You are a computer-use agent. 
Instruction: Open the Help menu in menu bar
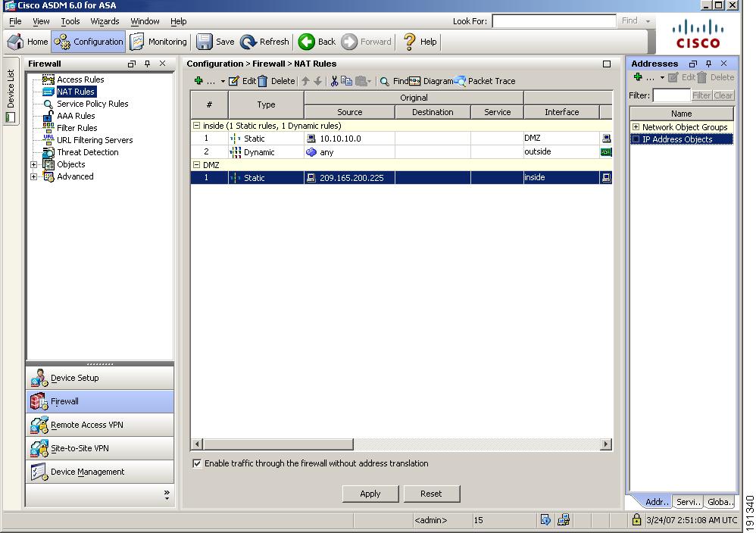178,21
